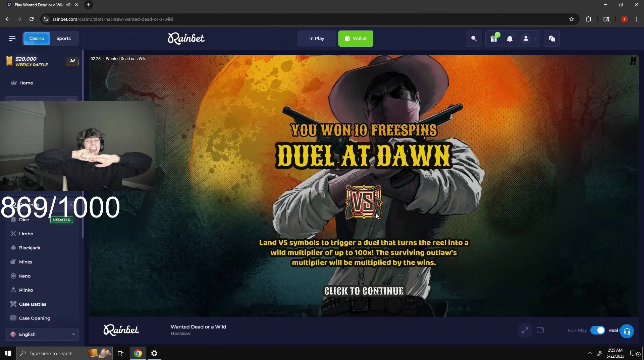This screenshot has height=360, width=644.
Task: Open the Plinko game
Action: [x=26, y=290]
